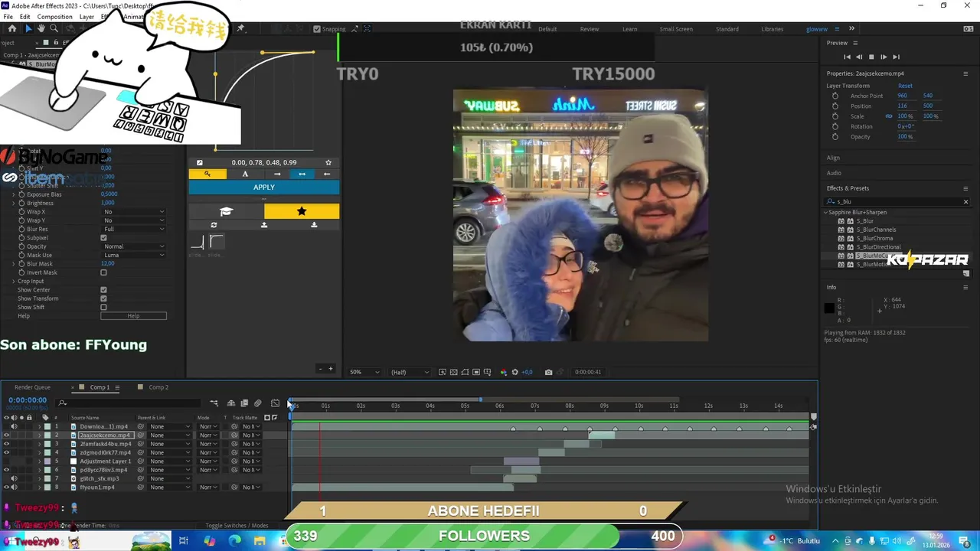Click the Home icon in the toolbar
This screenshot has width=980, height=551.
pyautogui.click(x=11, y=29)
